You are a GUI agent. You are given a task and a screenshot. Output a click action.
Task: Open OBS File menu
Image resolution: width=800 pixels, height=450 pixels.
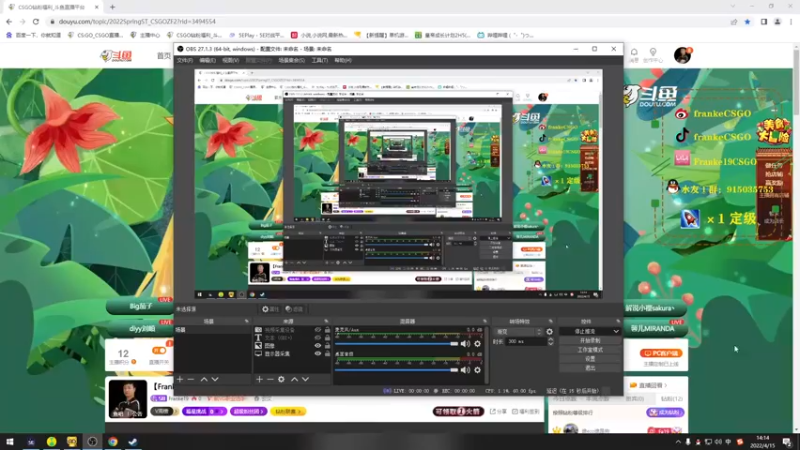pos(185,60)
